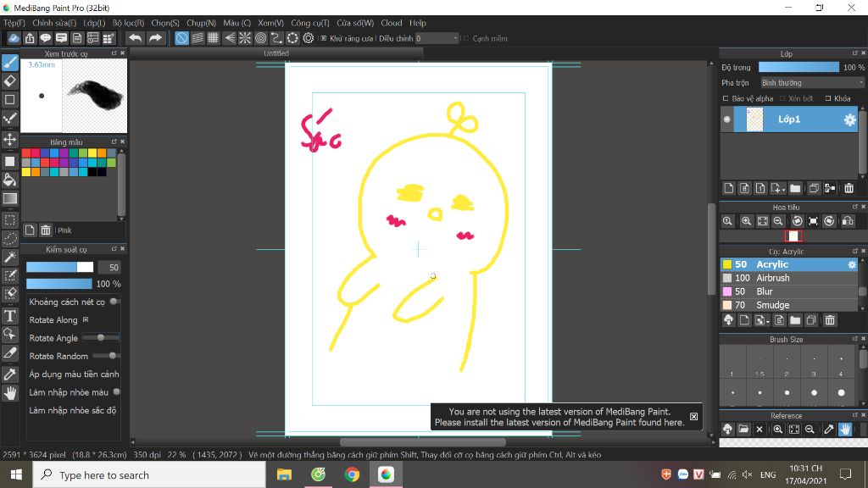
Task: Delete brush with Brush panel trash icon
Action: click(x=830, y=320)
